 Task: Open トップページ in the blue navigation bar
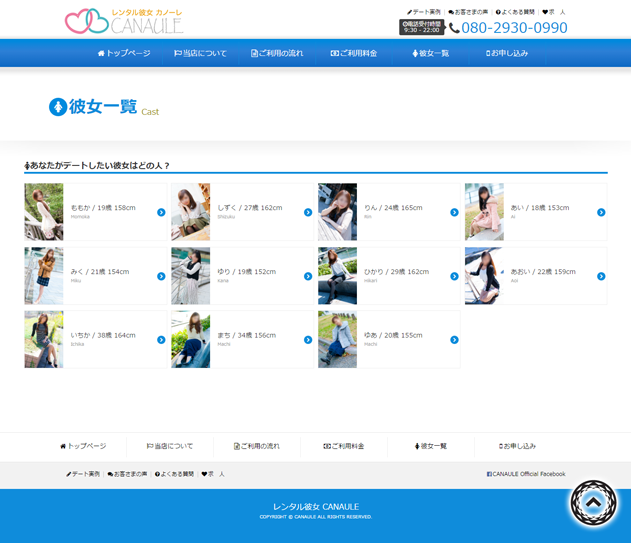(x=124, y=53)
